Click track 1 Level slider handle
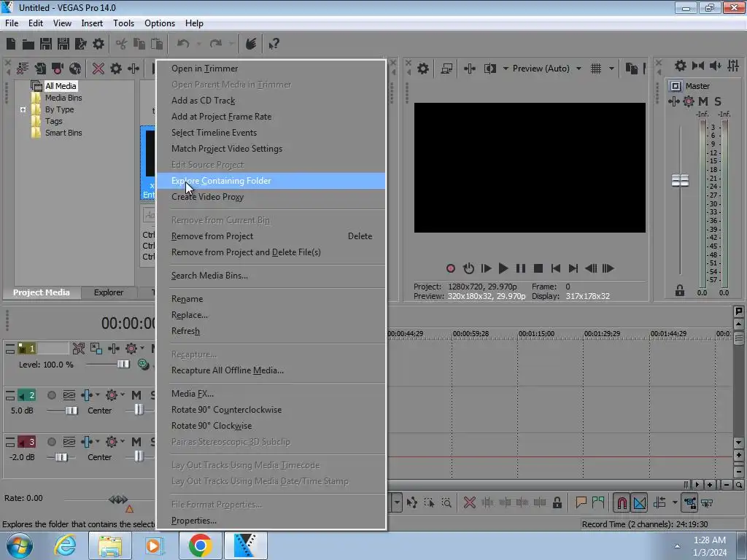The width and height of the screenshot is (747, 560). coord(123,364)
